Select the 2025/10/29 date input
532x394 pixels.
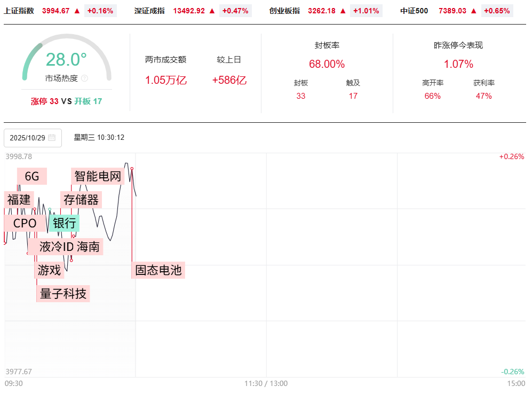coord(28,138)
